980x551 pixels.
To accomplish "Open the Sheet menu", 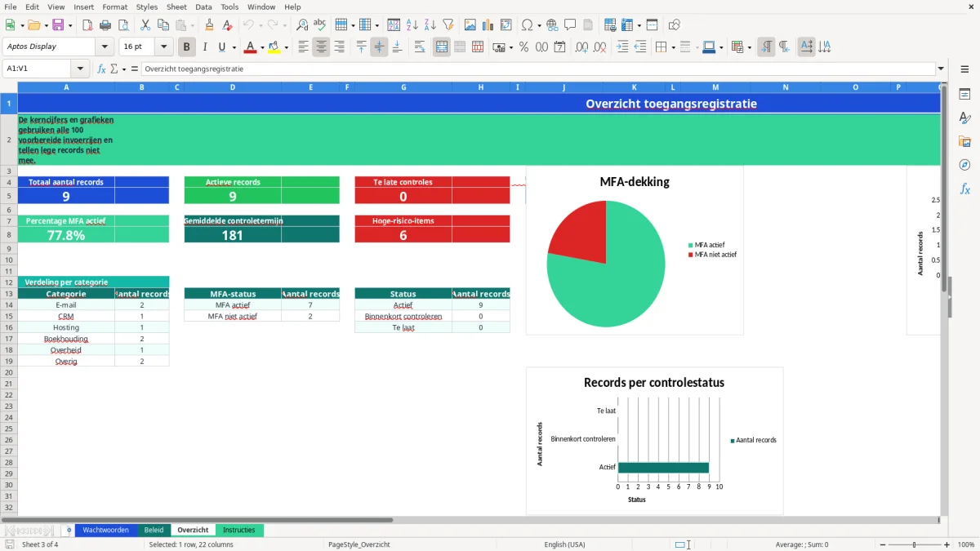I will [176, 7].
